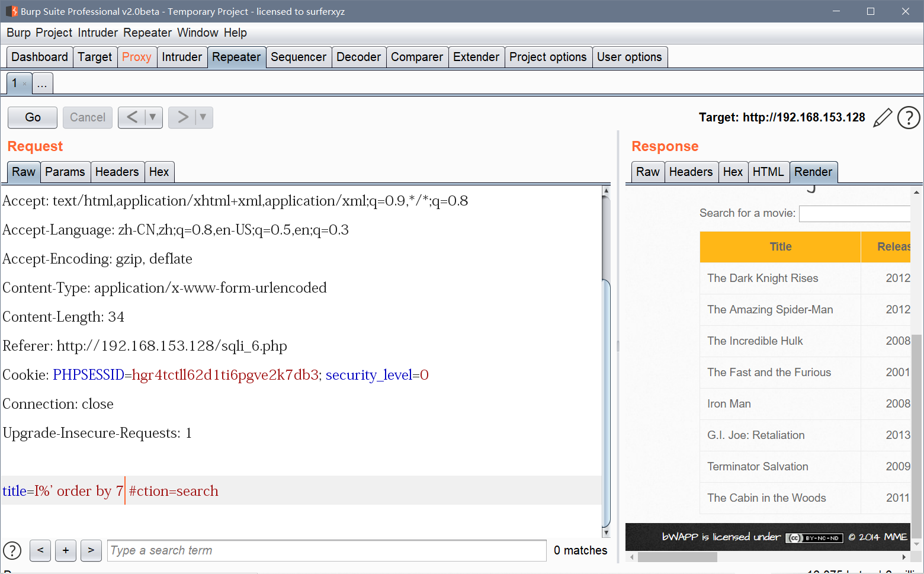The width and height of the screenshot is (924, 574).
Task: Click the request search term field
Action: [x=326, y=550]
